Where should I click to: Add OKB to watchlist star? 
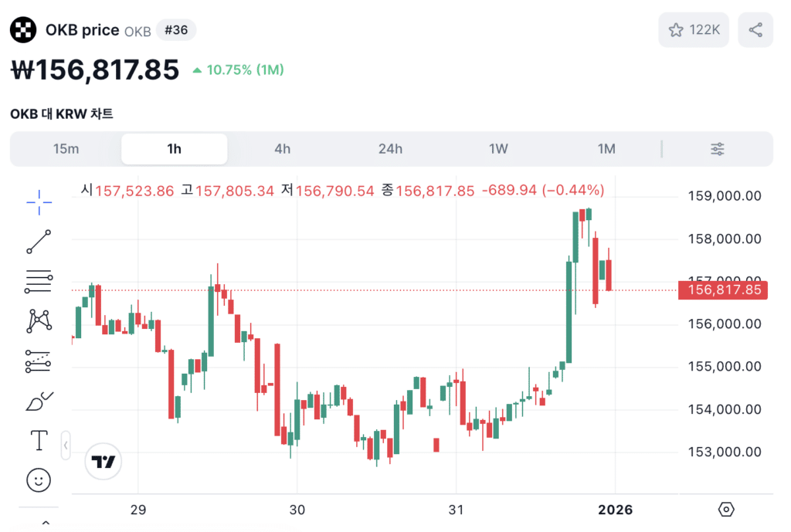694,30
